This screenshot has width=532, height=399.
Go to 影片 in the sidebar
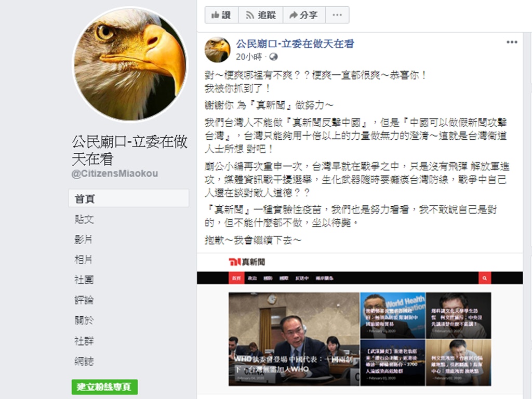84,240
